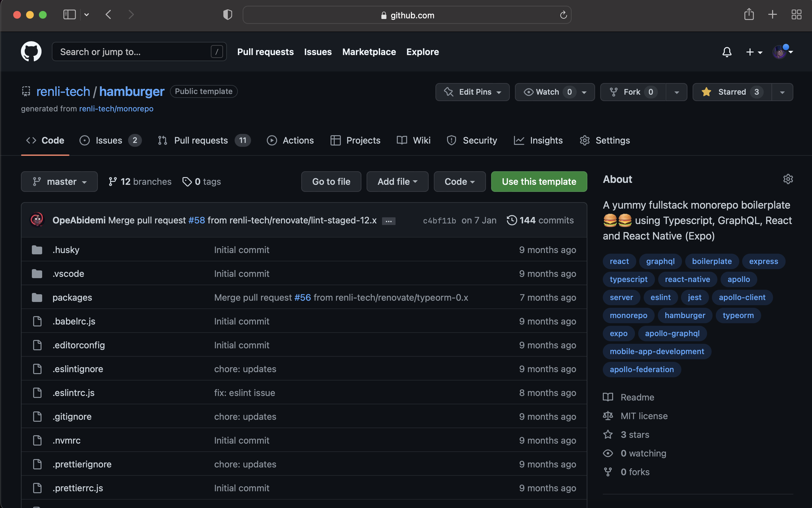
Task: Click the 'fix: eslint issue' commit message
Action: click(245, 392)
